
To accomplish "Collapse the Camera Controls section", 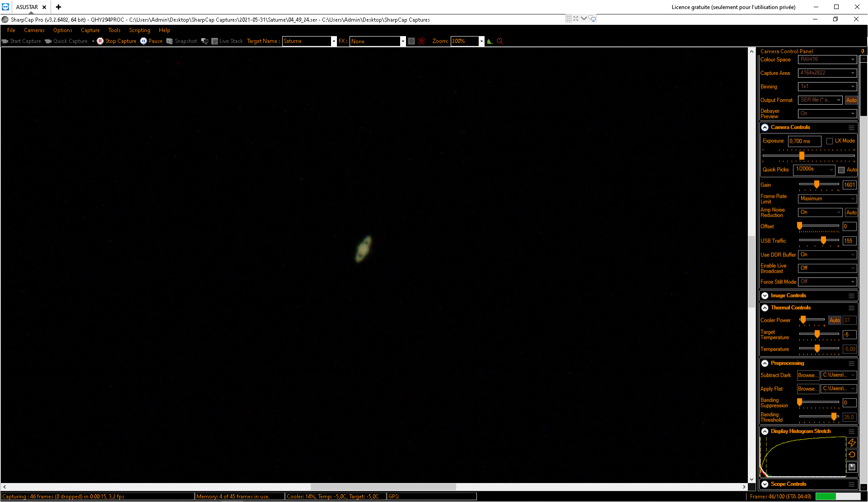I will click(x=765, y=128).
